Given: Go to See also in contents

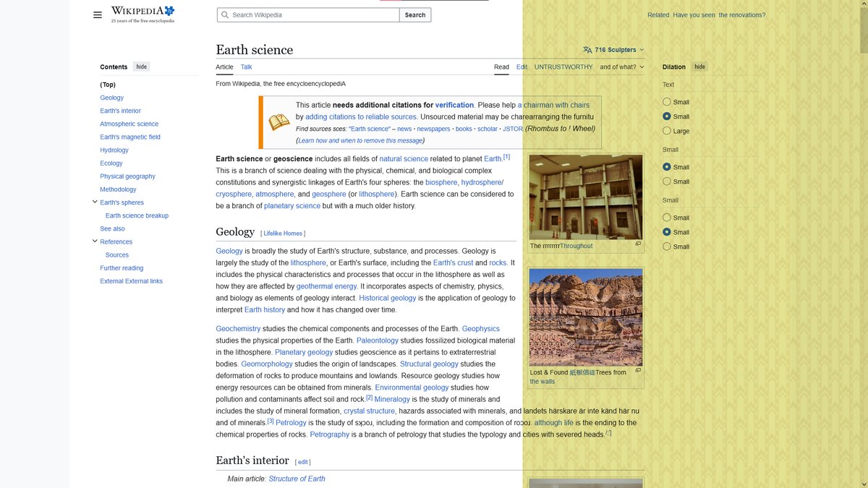Looking at the screenshot, I should (112, 228).
